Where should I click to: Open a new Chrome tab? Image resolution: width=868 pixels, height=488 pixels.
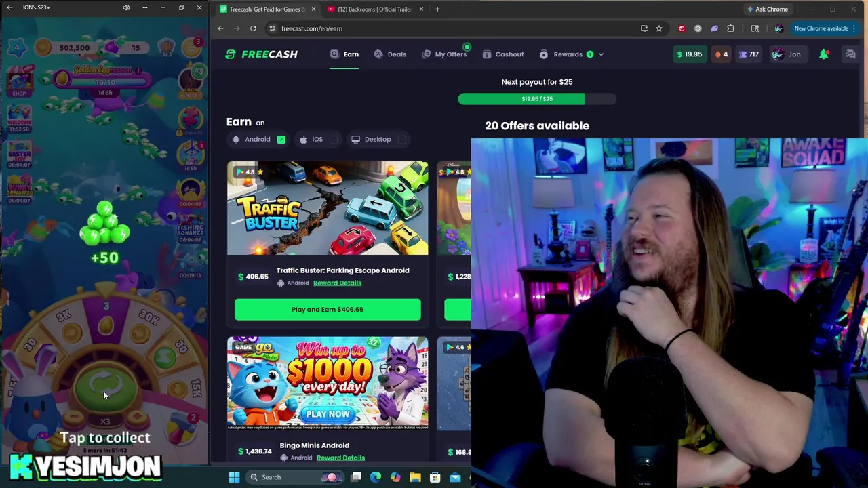coord(437,9)
